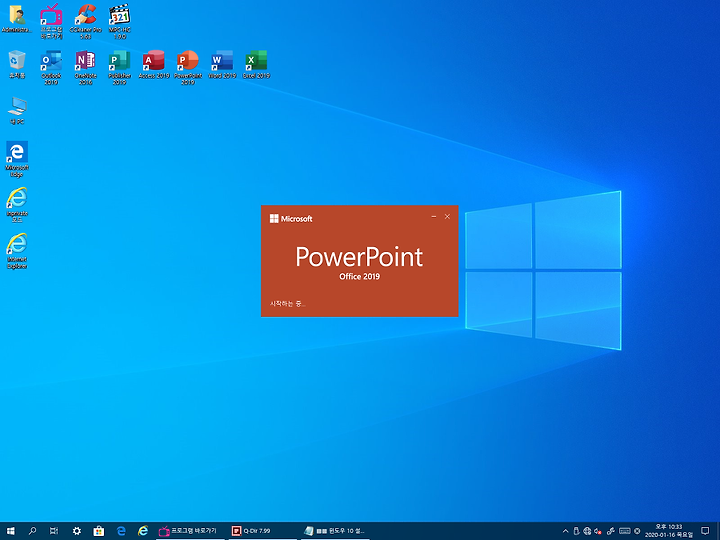Click the USB safely remove tray icon
The image size is (720, 540).
point(577,531)
